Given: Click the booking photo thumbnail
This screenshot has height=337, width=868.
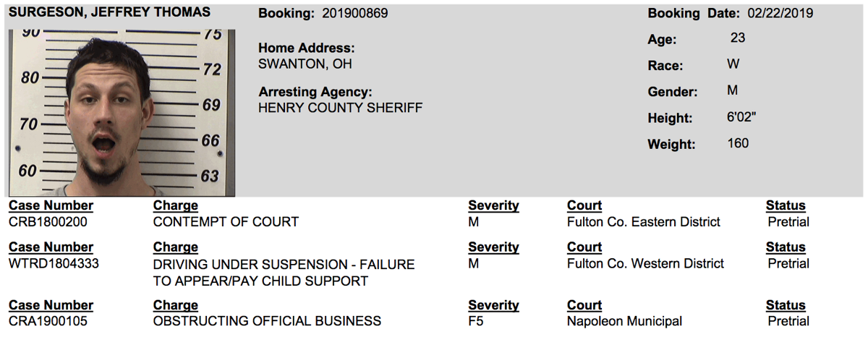Looking at the screenshot, I should 122,112.
